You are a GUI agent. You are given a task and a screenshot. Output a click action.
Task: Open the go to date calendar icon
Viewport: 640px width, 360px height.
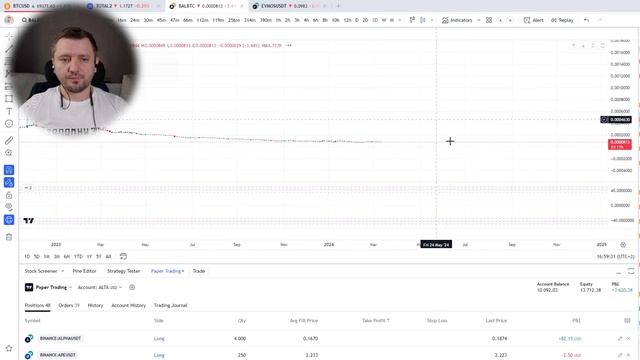point(123,256)
